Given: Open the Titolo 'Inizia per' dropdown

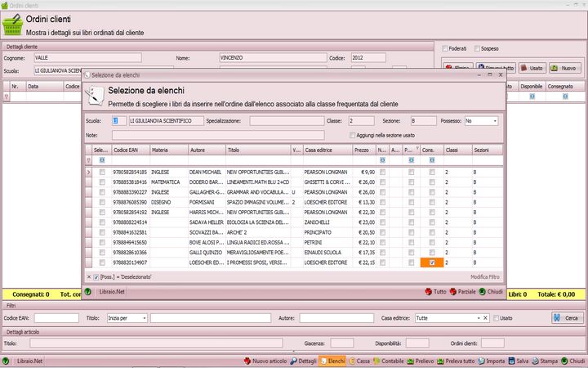Looking at the screenshot, I should point(145,318).
